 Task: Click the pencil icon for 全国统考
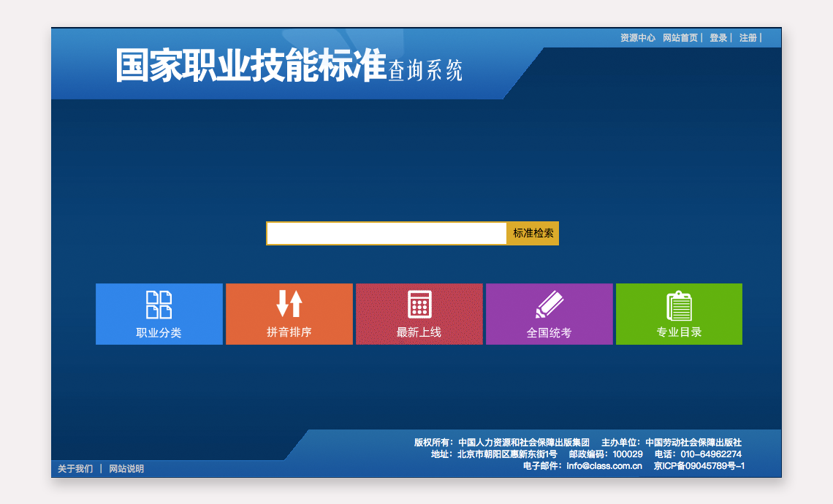click(549, 305)
